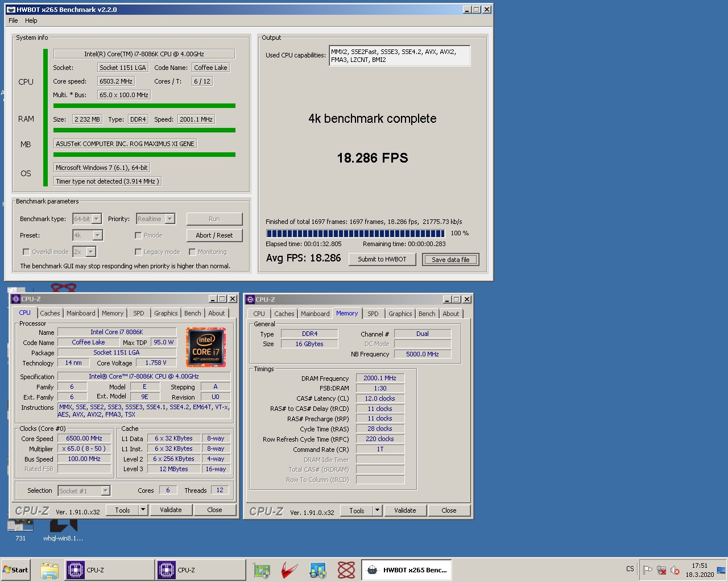Toggle the Monitoring checkbox
Screen dimensions: 728x582
click(x=192, y=252)
